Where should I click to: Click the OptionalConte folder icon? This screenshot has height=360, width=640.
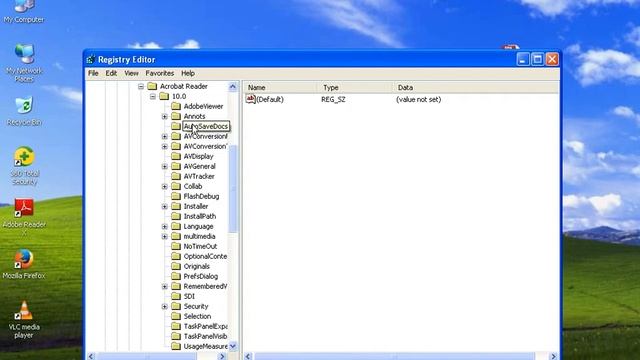(176, 256)
